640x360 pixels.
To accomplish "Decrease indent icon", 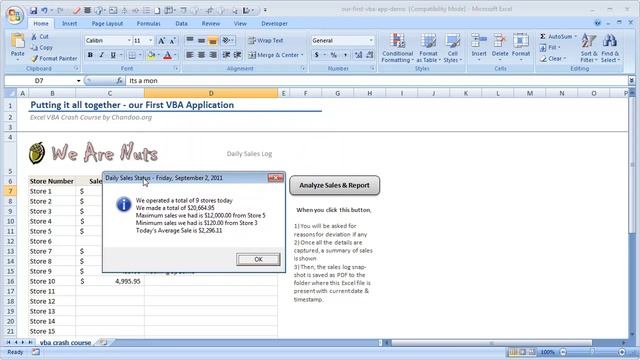I will pos(226,55).
